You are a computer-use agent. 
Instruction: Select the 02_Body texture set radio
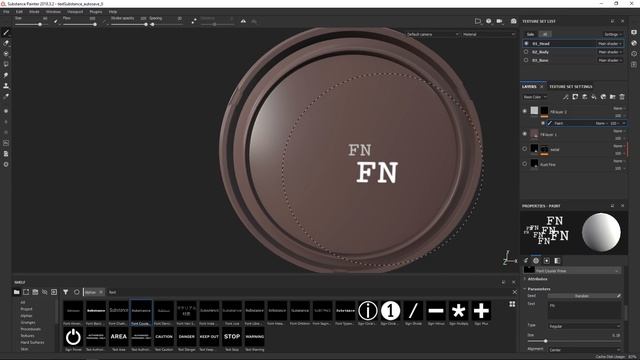point(526,52)
